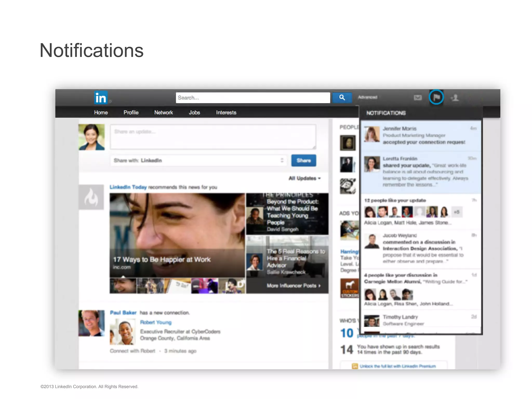Click first small thumbnail under main article
The height and width of the screenshot is (399, 532).
[x=123, y=286]
